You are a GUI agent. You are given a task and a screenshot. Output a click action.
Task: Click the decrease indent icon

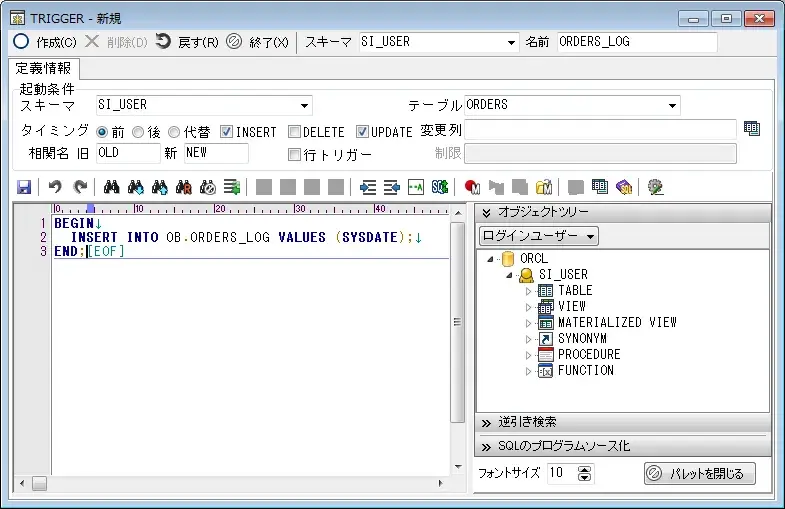(x=392, y=187)
